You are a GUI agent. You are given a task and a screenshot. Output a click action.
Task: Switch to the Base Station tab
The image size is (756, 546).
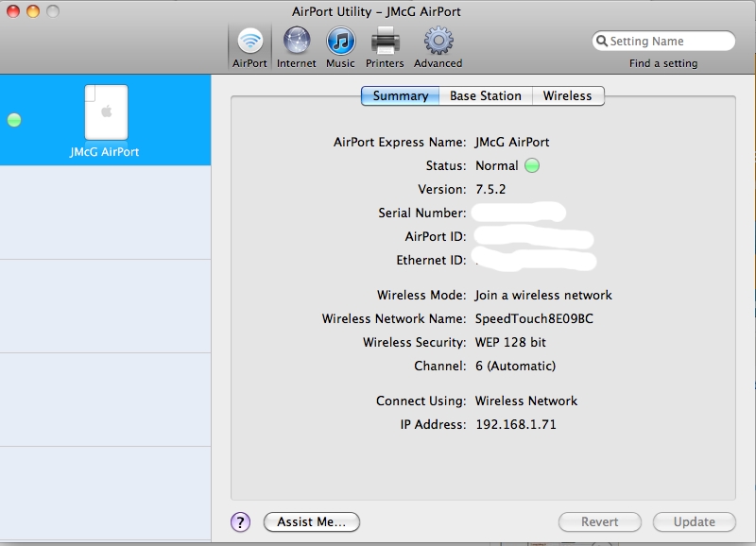click(486, 96)
